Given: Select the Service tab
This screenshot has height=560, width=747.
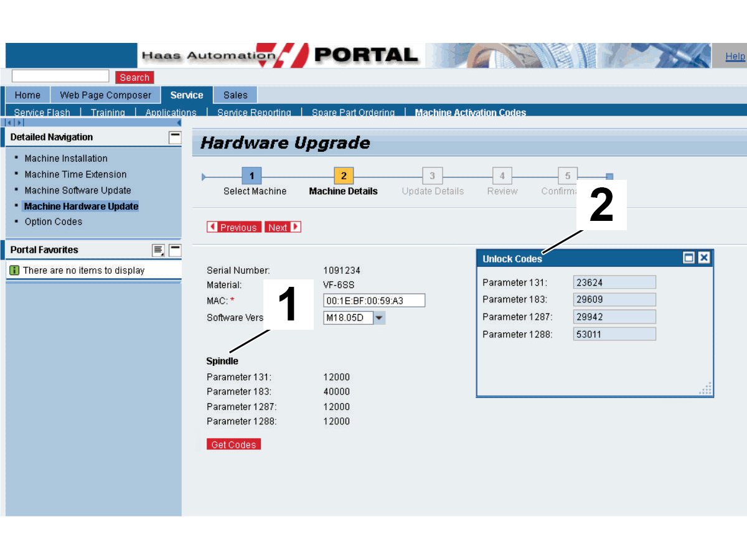Looking at the screenshot, I should pyautogui.click(x=187, y=95).
